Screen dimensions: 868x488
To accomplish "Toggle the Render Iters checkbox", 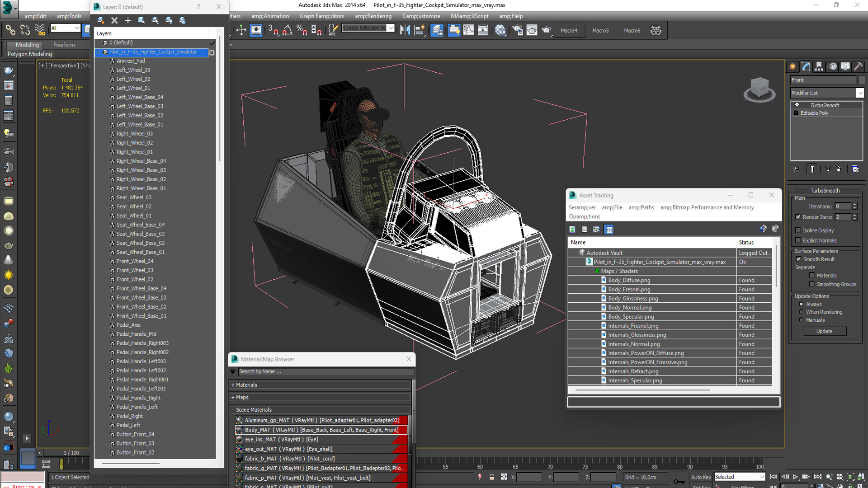I will (798, 217).
